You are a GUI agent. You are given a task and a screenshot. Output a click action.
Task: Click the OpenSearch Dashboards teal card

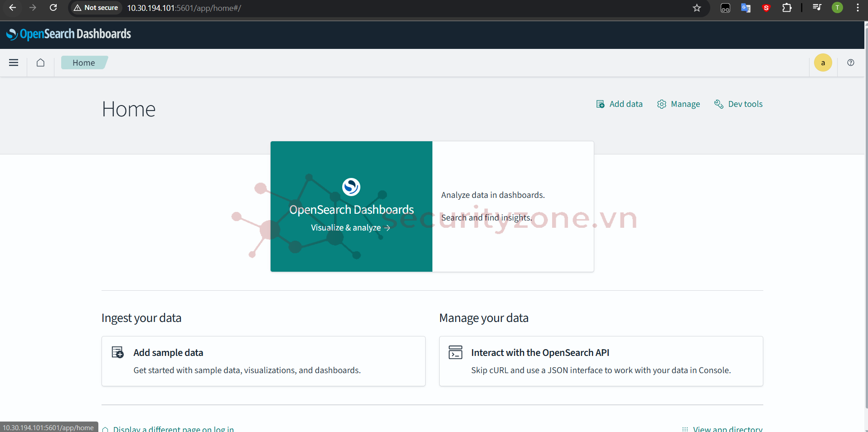tap(351, 206)
